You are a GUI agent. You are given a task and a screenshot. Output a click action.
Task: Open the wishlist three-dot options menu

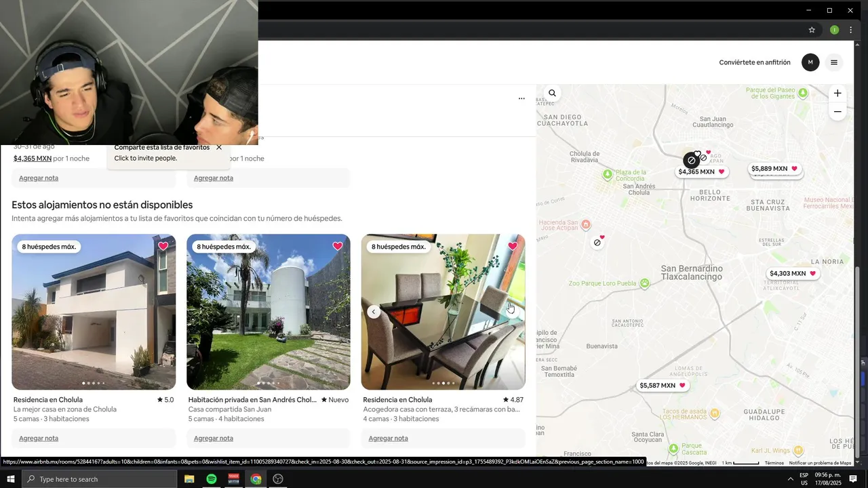coord(521,98)
